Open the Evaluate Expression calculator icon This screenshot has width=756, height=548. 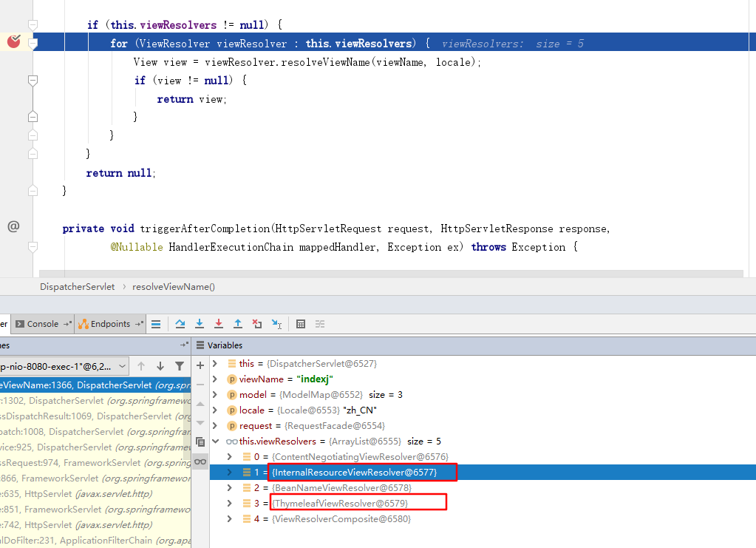(x=301, y=324)
